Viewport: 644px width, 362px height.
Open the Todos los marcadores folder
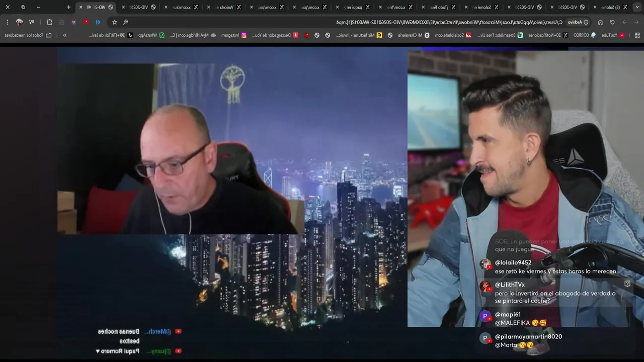point(28,35)
